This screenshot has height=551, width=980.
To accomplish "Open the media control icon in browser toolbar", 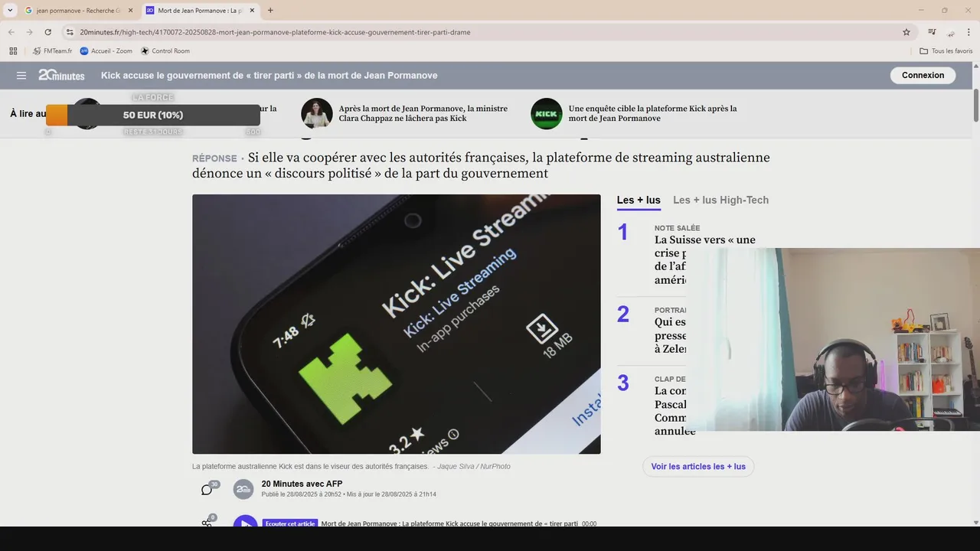I will 932,32.
